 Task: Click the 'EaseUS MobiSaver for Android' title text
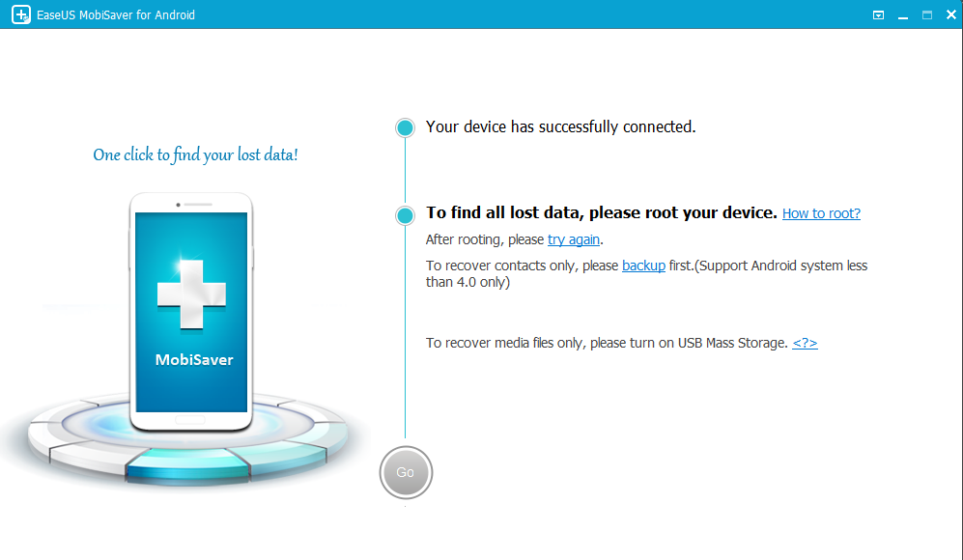(116, 14)
